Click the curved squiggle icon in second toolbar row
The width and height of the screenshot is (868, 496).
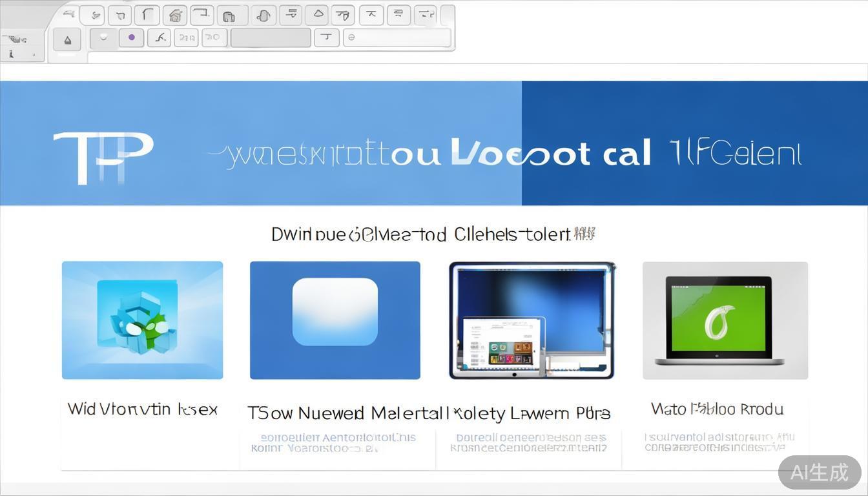click(x=159, y=37)
